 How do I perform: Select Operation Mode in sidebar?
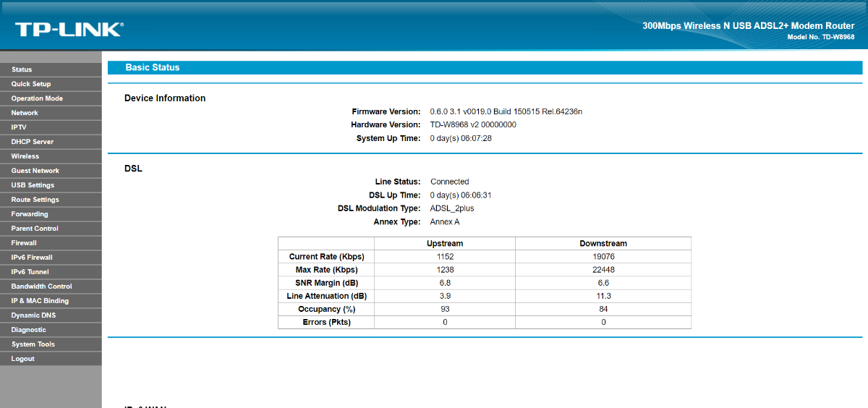[37, 98]
